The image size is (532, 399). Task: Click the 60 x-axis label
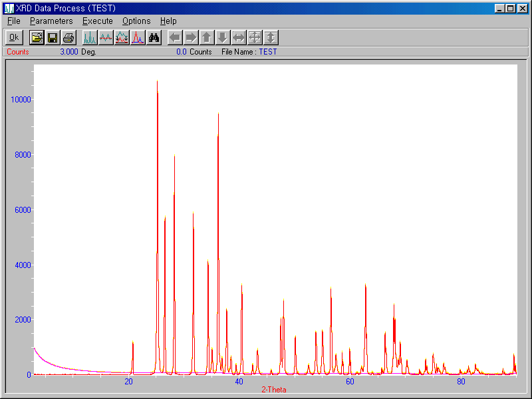click(x=350, y=382)
